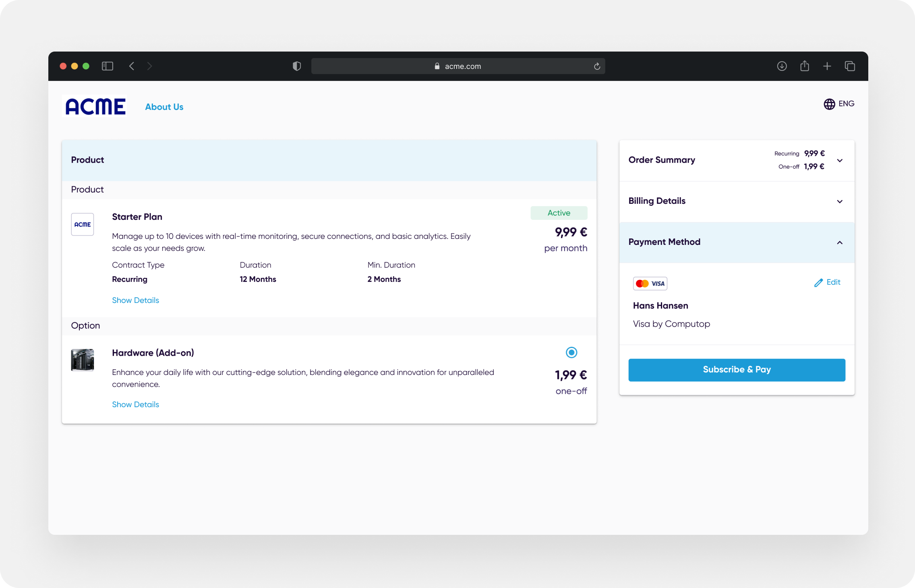Expand the Order Summary section
This screenshot has height=588, width=915.
click(840, 160)
